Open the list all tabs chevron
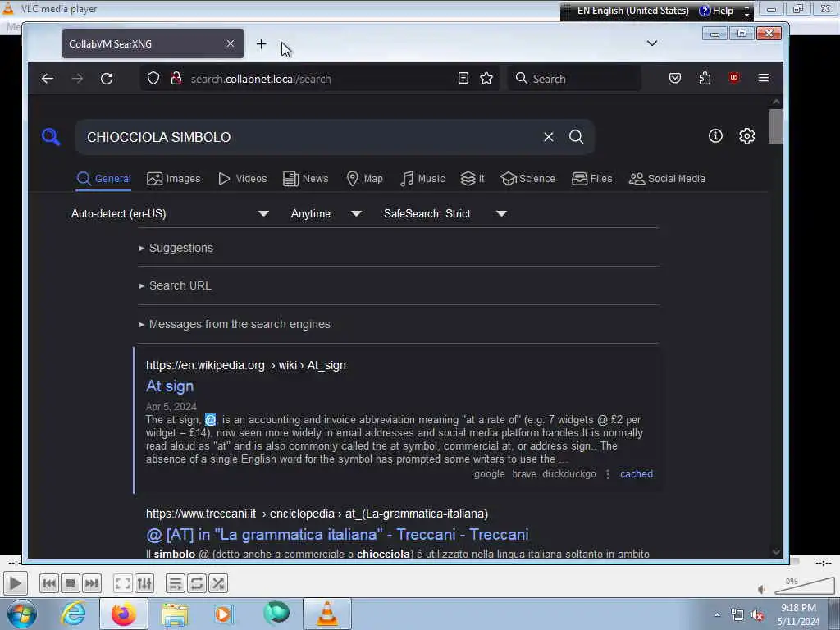The height and width of the screenshot is (630, 840). click(652, 43)
